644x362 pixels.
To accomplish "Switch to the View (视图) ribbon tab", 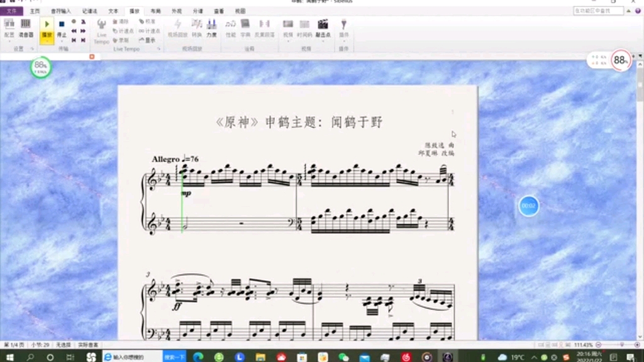I will (240, 11).
